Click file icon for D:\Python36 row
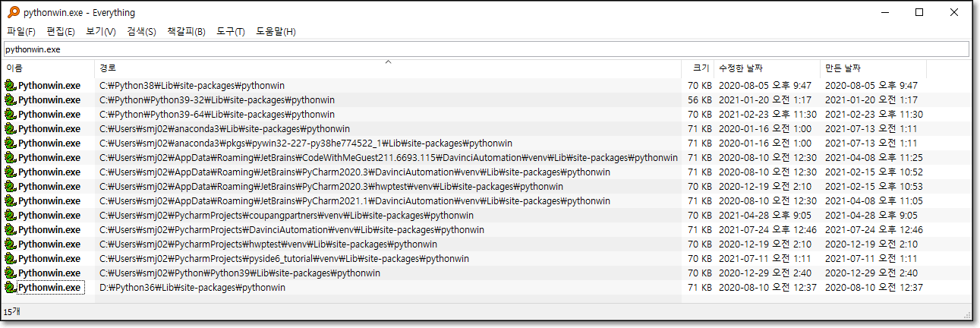The image size is (980, 328). click(x=10, y=288)
